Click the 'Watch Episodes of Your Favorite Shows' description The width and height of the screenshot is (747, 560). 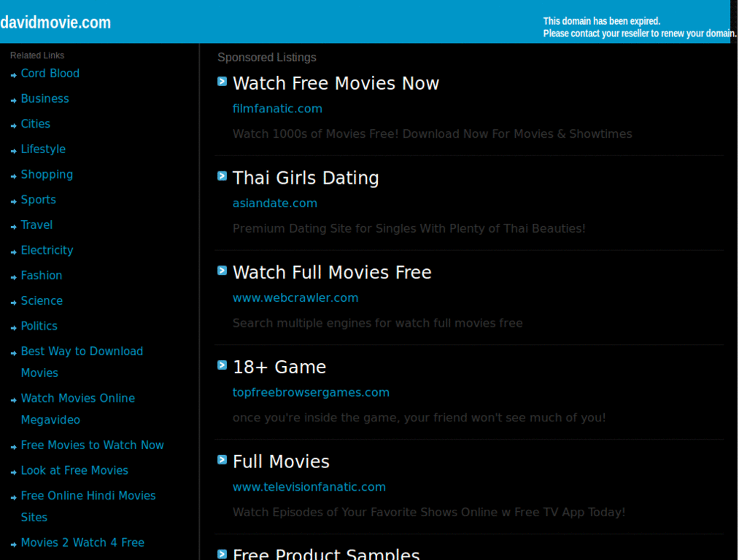click(429, 512)
